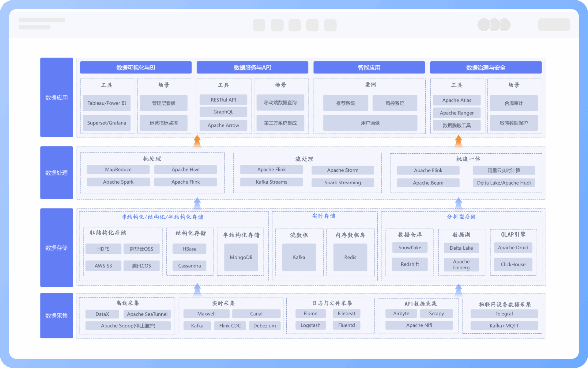588x368 pixels.
Task: Click the 数据采集 layer label
Action: [x=56, y=316]
